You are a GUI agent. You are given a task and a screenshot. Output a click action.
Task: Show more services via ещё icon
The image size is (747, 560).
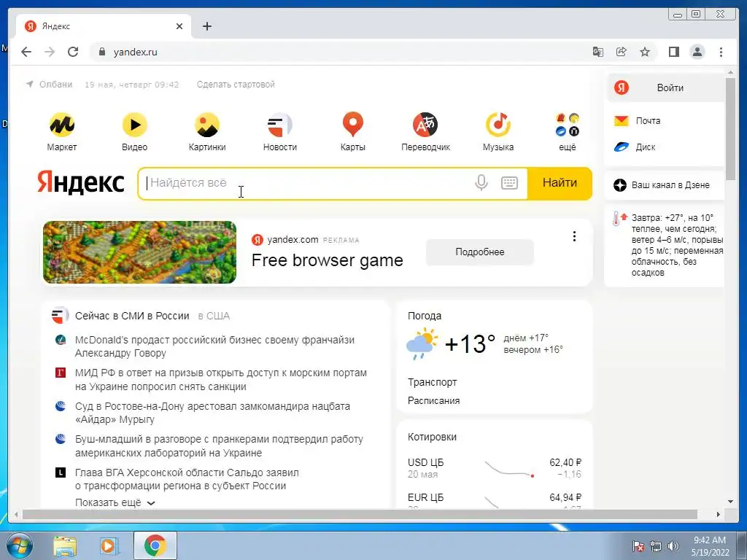568,125
